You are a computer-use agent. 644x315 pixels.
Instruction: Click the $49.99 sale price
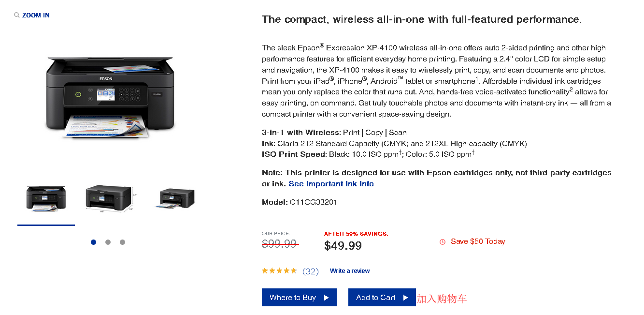[343, 246]
